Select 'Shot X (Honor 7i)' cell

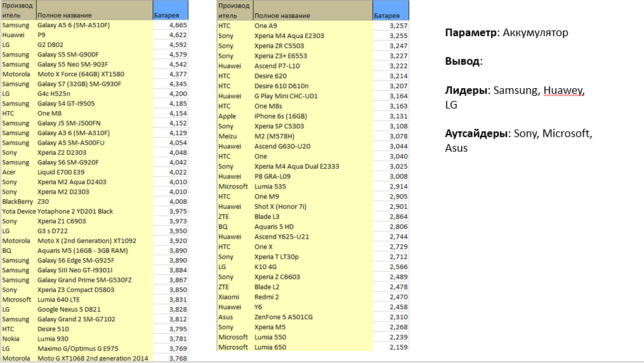[313, 206]
